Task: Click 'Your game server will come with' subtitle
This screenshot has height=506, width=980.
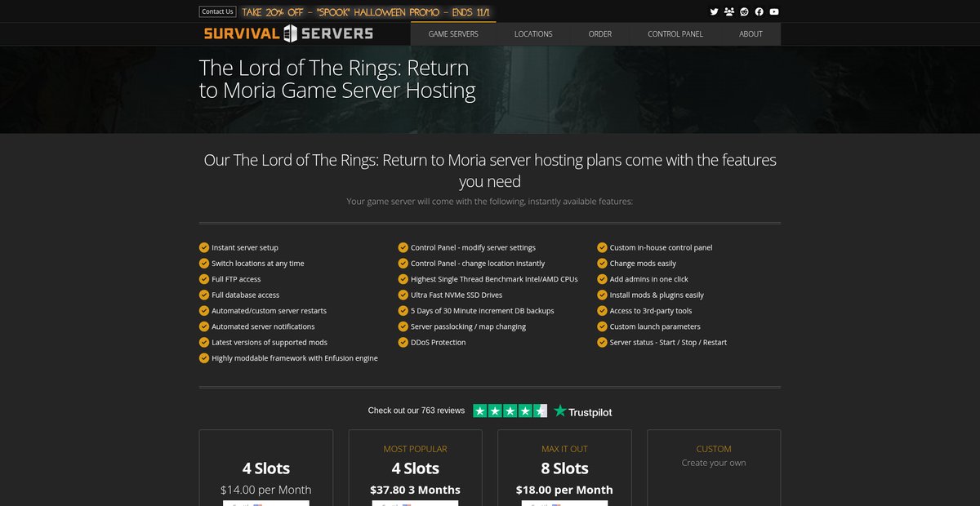Action: pos(490,201)
